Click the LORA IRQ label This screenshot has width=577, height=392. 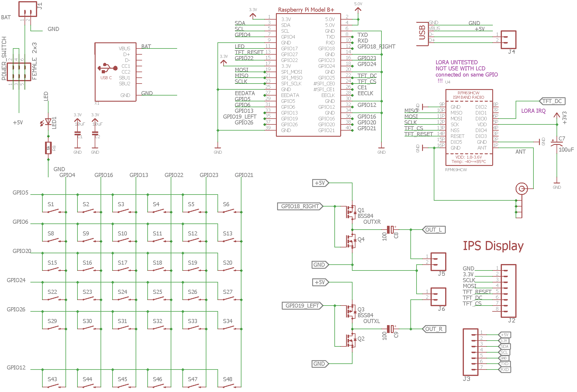pos(534,111)
